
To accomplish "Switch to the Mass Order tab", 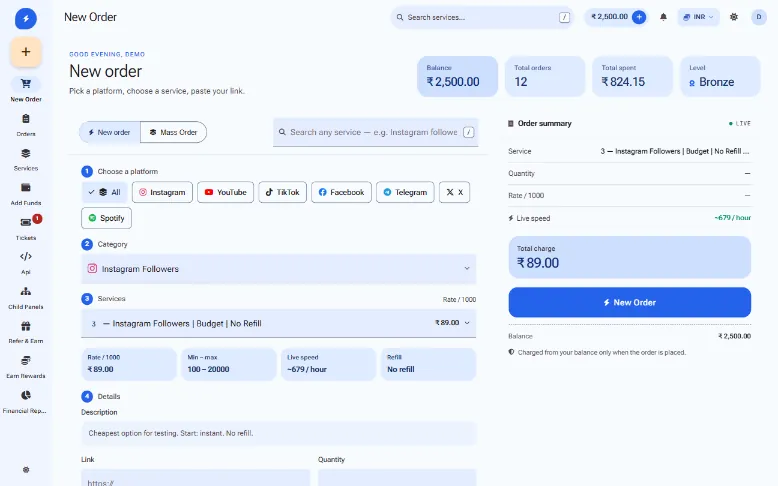I will click(x=173, y=133).
